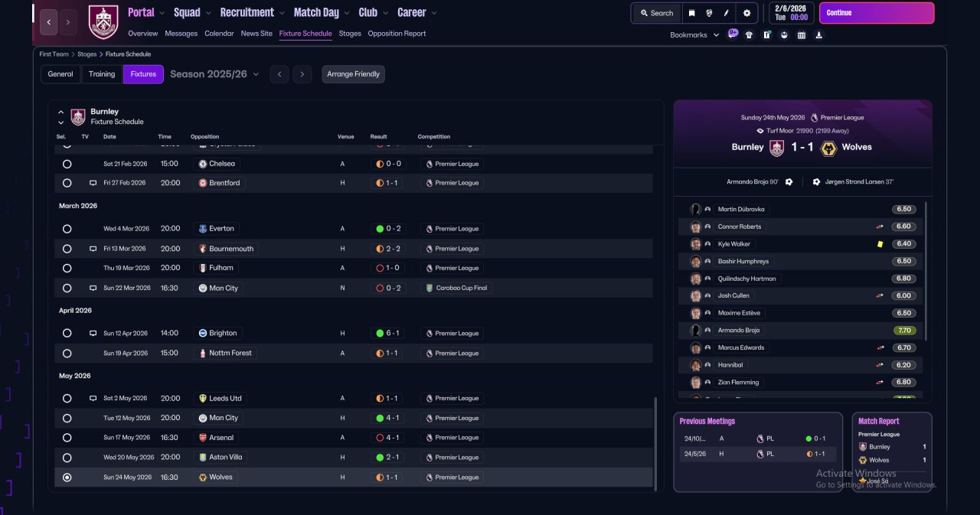Expand the Match Day menu dropdown

pyautogui.click(x=347, y=13)
